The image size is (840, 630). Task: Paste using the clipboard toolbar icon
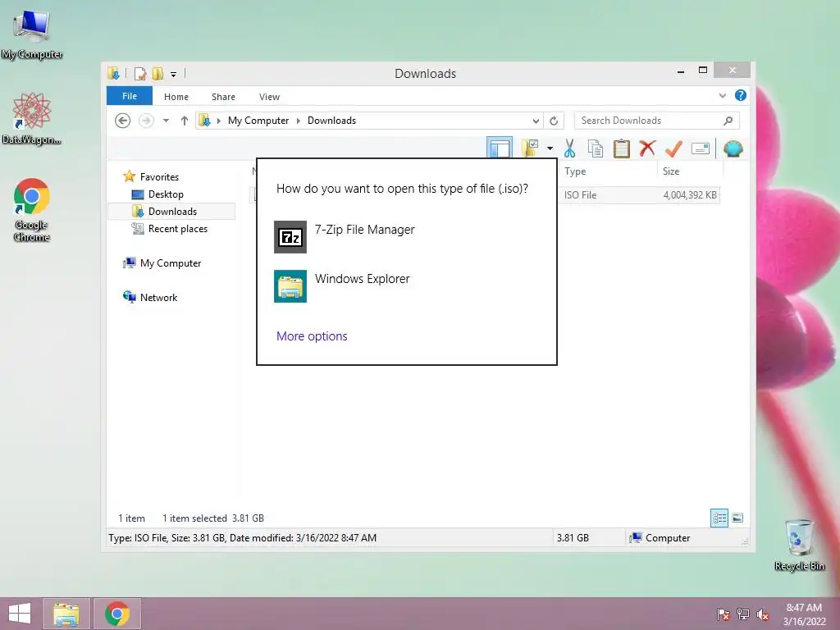tap(622, 148)
